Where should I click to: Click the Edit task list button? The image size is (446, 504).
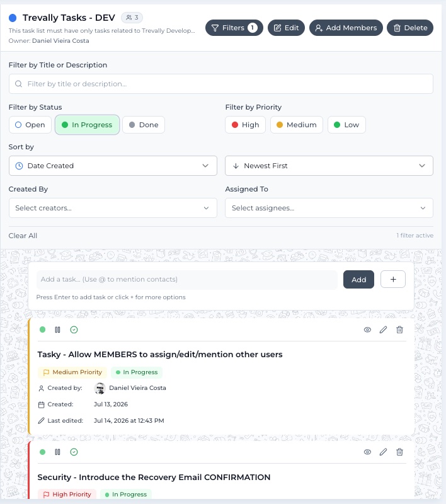click(x=286, y=28)
